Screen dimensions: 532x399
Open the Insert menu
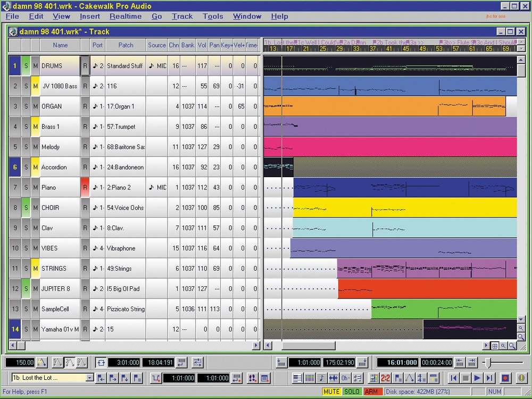90,16
